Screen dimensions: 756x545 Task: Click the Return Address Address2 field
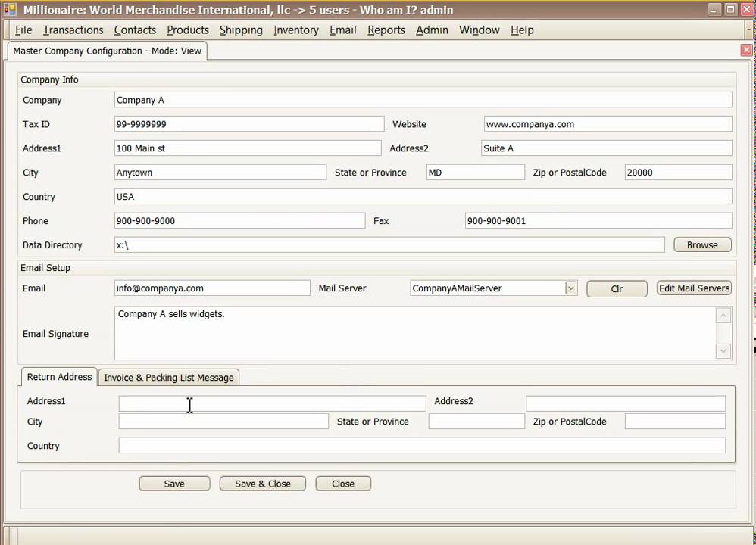[626, 403]
